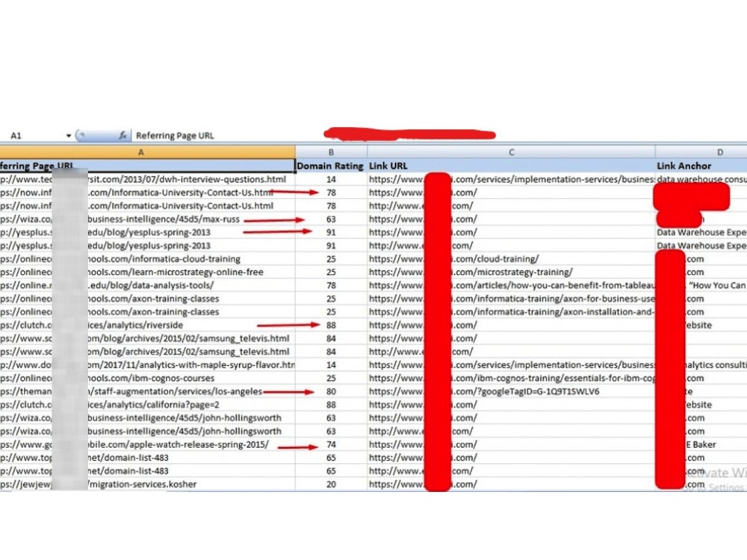Select Link URL ending in cloud-training/

(x=511, y=259)
